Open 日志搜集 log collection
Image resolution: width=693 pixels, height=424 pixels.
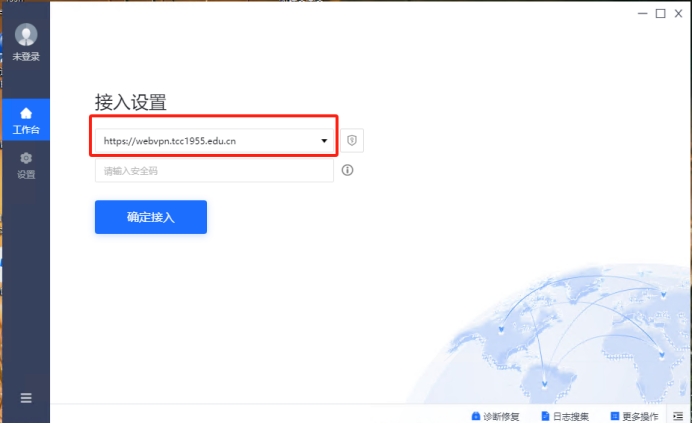pos(565,416)
